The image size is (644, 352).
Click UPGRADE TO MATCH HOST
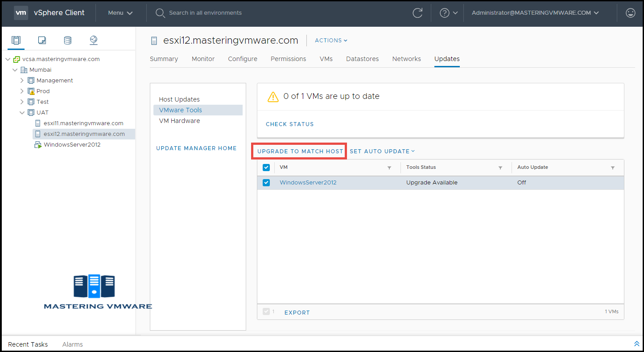point(300,151)
